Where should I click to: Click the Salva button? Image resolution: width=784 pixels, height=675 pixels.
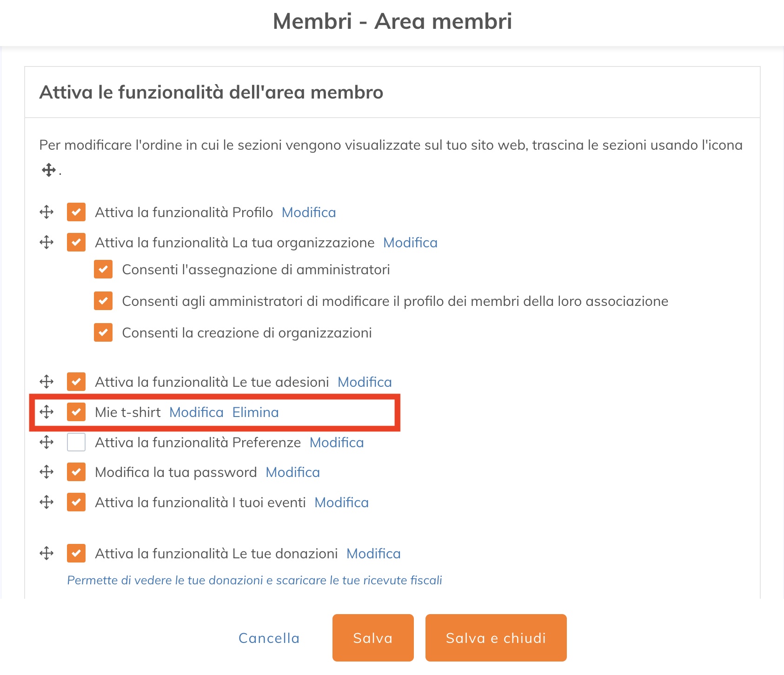373,638
